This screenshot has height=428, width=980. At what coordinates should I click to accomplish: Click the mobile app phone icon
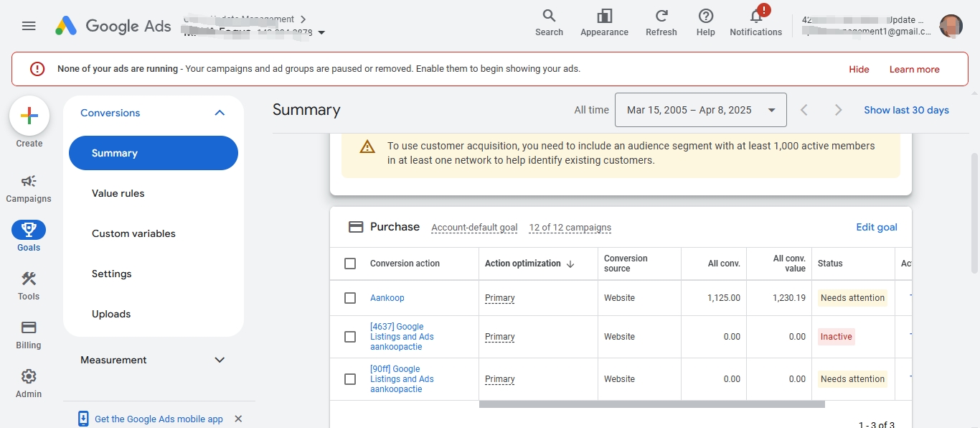click(83, 419)
